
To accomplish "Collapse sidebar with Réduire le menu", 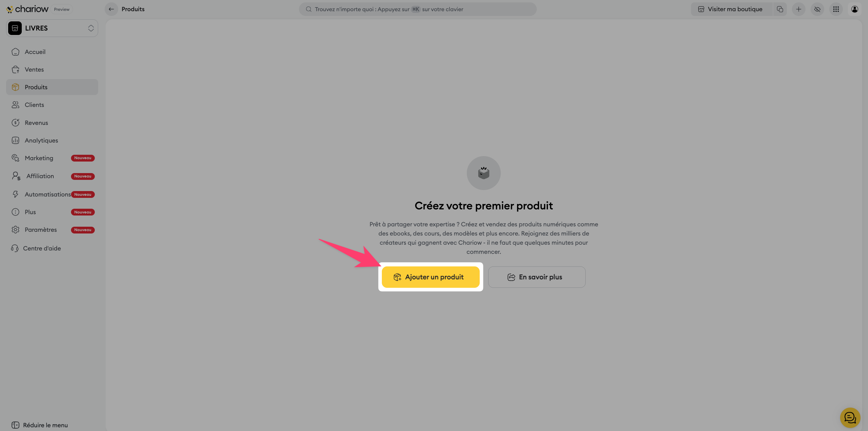I will [39, 425].
